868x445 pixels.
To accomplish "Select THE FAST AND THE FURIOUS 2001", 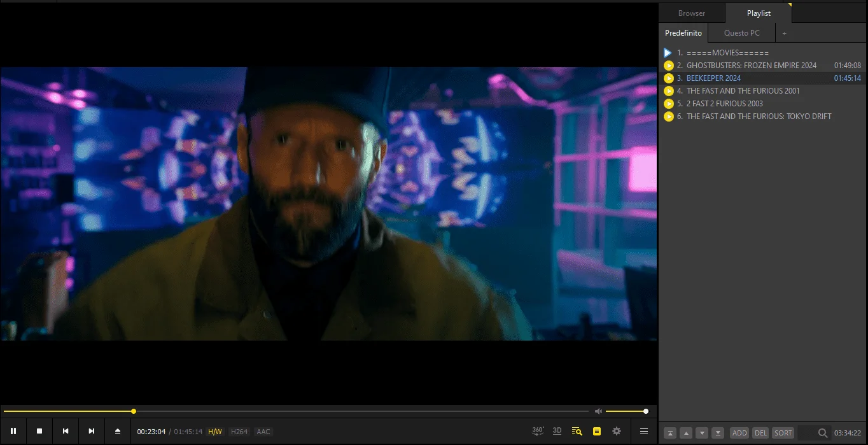I will (762, 91).
